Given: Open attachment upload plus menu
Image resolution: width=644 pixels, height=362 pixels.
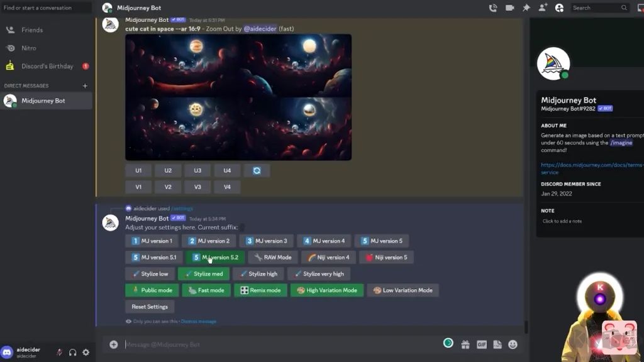Looking at the screenshot, I should [x=114, y=345].
